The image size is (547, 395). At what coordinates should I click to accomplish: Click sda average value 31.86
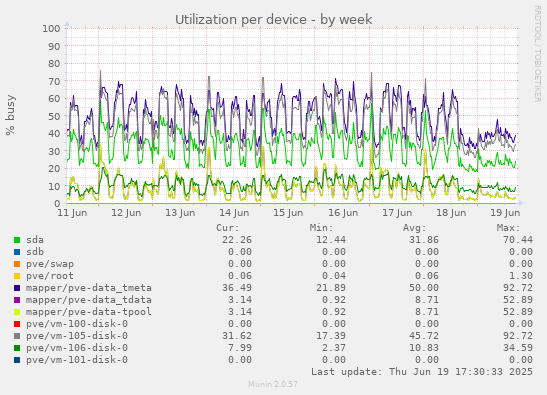click(424, 240)
